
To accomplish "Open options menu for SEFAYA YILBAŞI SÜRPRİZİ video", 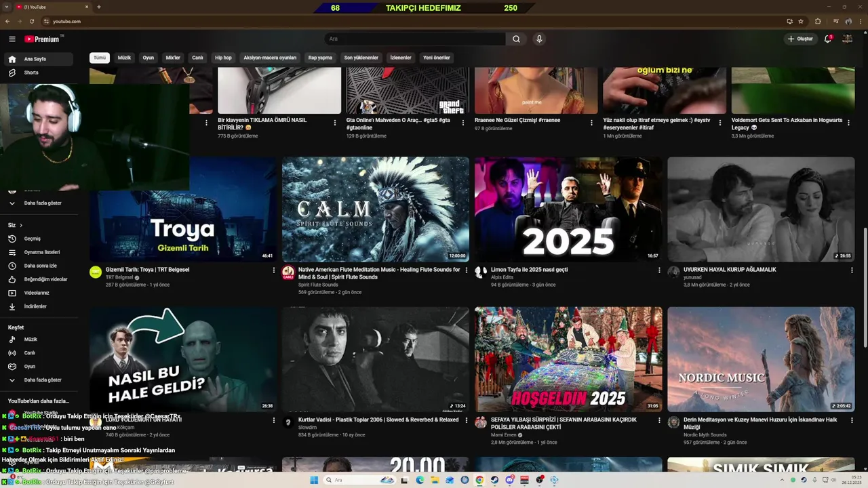I will 659,420.
